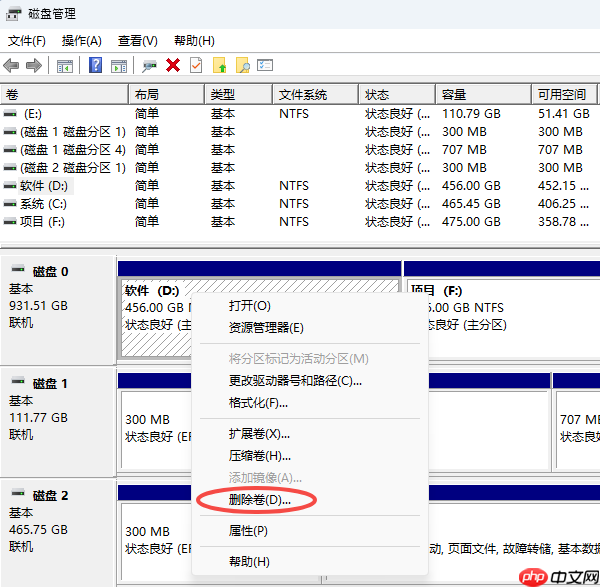The image size is (600, 587).
Task: Click the 465.75 GB size under 磁盘 2
Action: pyautogui.click(x=38, y=530)
